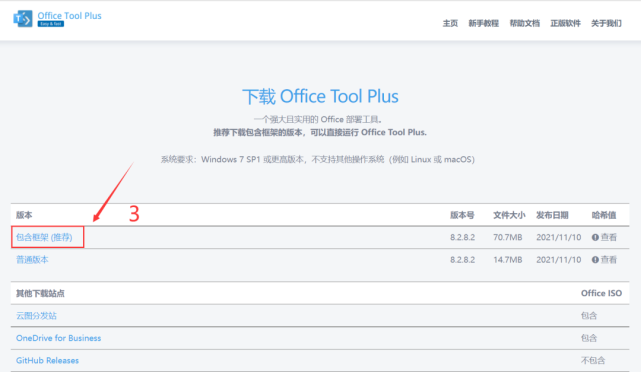Open 正版软件 in the top menu

point(565,23)
